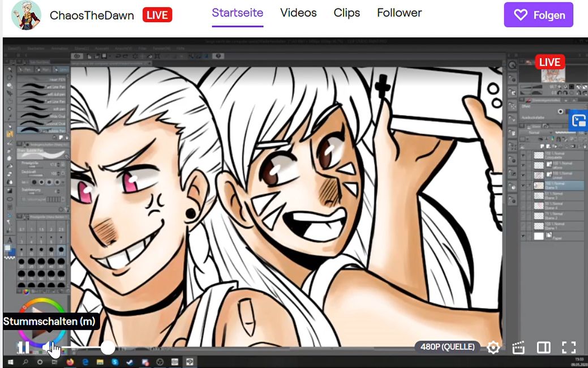Image resolution: width=588 pixels, height=368 pixels.
Task: Toggle visibility of the Ebene 4 layer
Action: [x=523, y=206]
